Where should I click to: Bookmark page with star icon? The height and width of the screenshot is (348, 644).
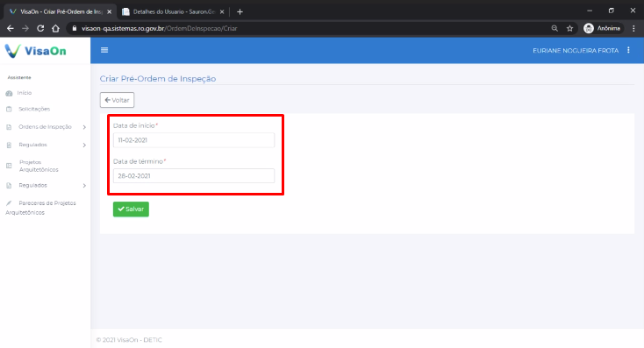coord(569,28)
